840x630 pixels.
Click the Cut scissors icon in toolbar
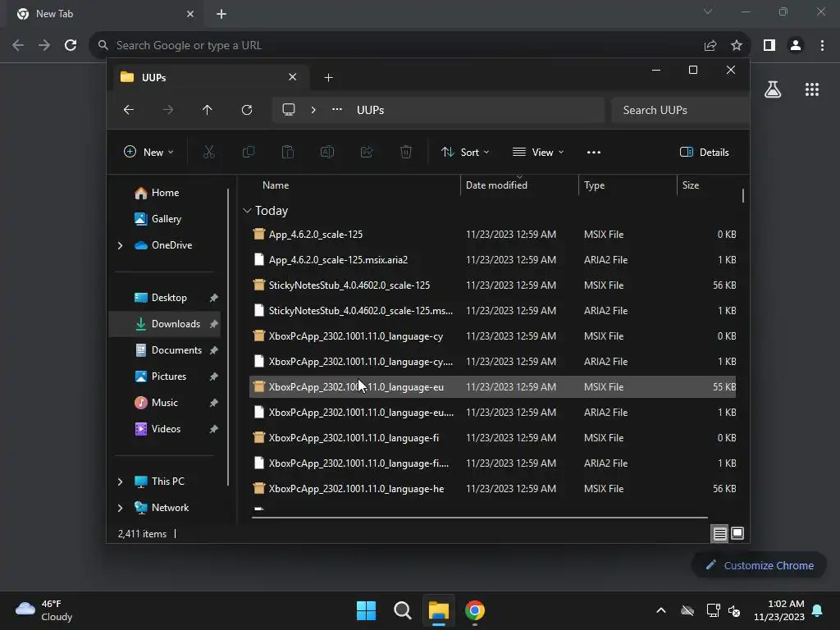point(209,152)
